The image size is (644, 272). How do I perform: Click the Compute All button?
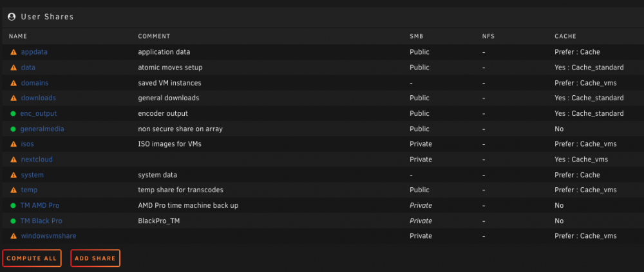click(x=32, y=258)
